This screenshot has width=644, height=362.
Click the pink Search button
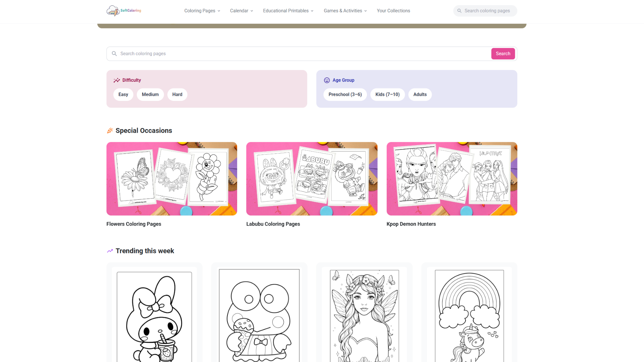point(503,54)
